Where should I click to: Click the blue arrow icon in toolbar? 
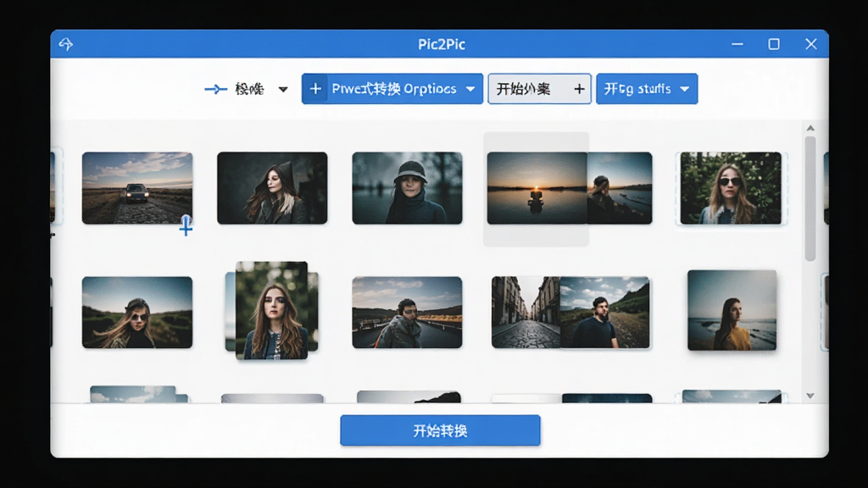coord(215,89)
